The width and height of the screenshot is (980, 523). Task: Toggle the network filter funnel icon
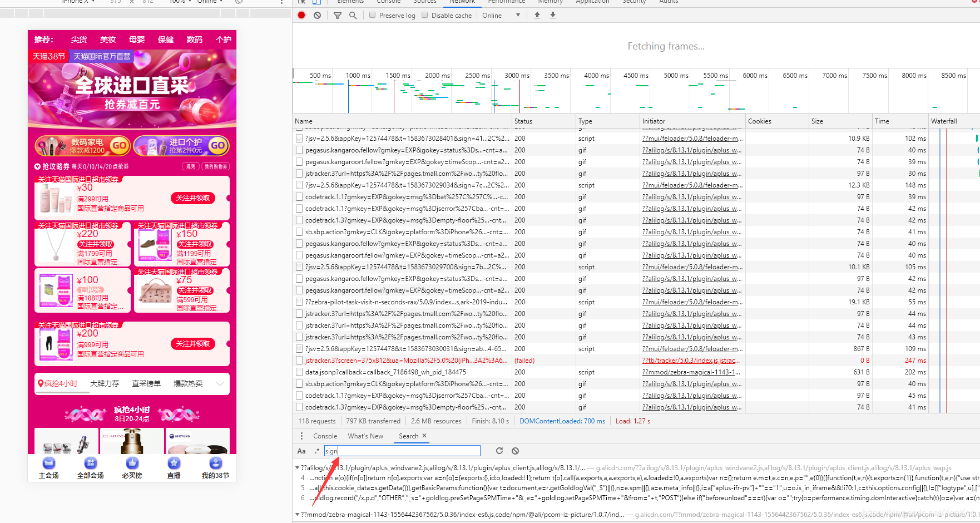(338, 16)
